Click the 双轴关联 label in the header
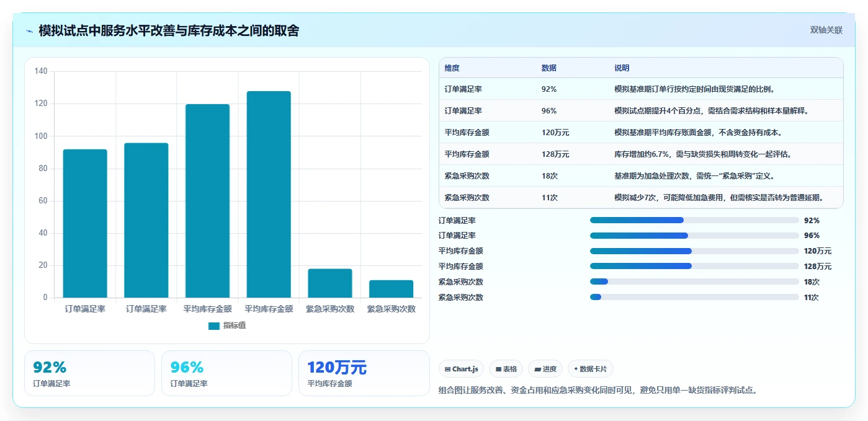Screen dimensions: 868x421 tap(826, 30)
